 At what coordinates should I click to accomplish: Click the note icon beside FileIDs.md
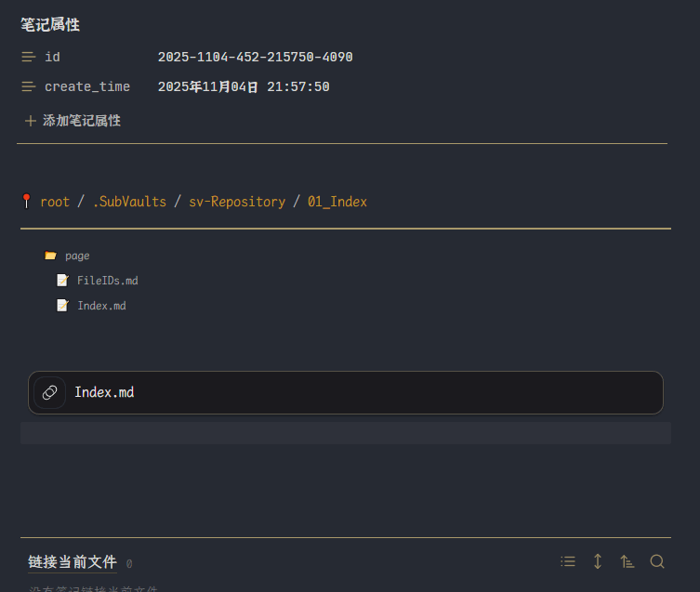pos(62,281)
